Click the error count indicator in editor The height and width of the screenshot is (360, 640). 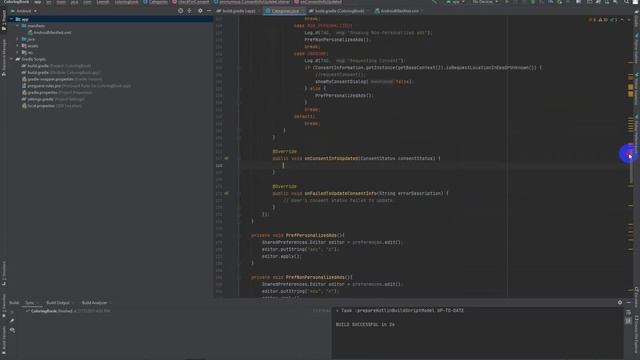(x=592, y=20)
